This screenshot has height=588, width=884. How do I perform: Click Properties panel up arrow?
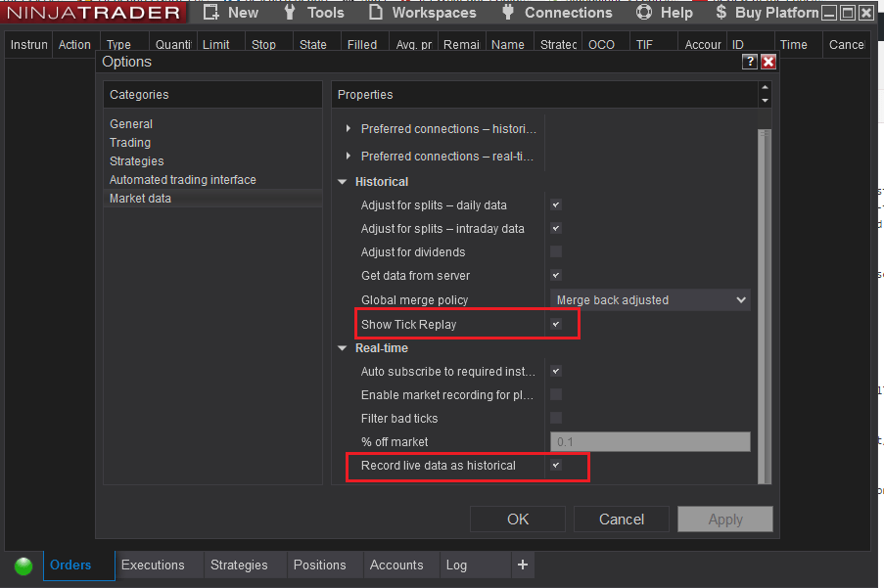coord(765,87)
